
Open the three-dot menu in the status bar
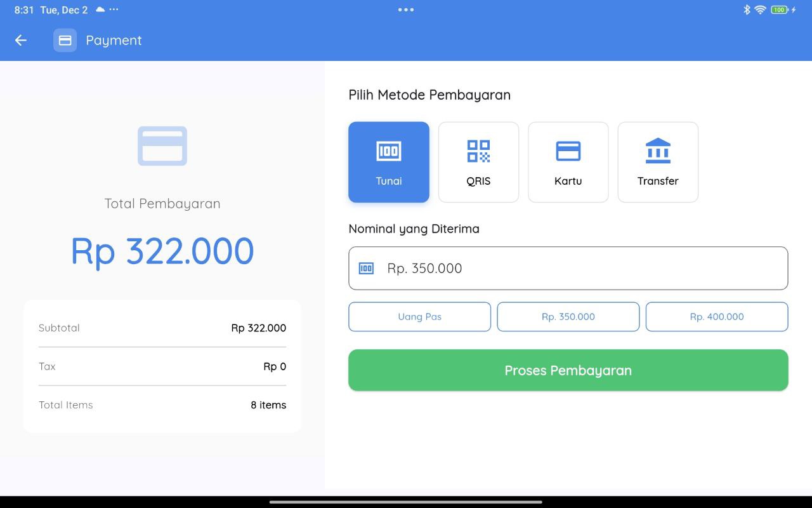[112, 10]
